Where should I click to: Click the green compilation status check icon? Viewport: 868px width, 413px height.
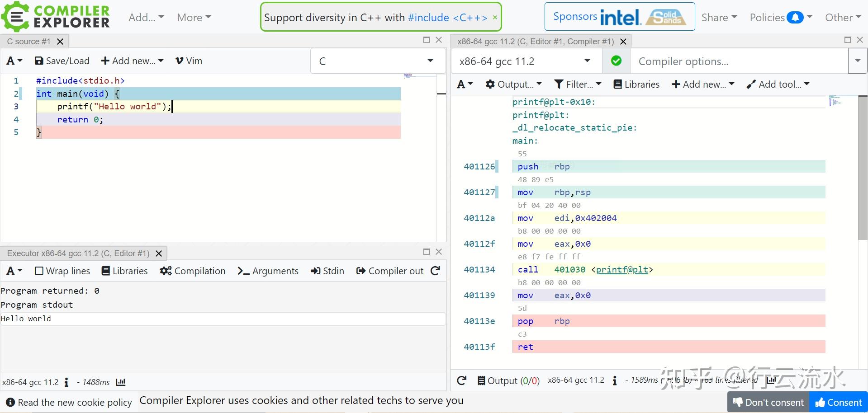click(616, 61)
